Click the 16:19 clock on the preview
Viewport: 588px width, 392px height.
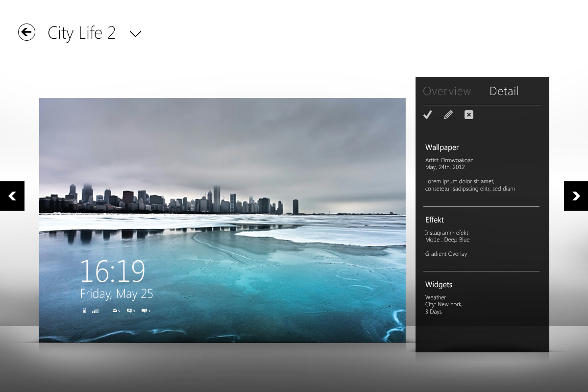[x=113, y=271]
